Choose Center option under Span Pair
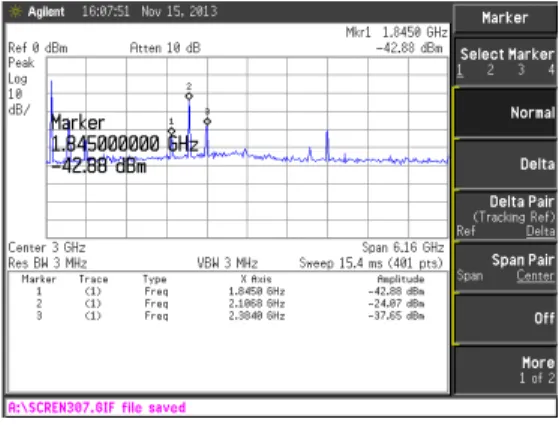 536,276
